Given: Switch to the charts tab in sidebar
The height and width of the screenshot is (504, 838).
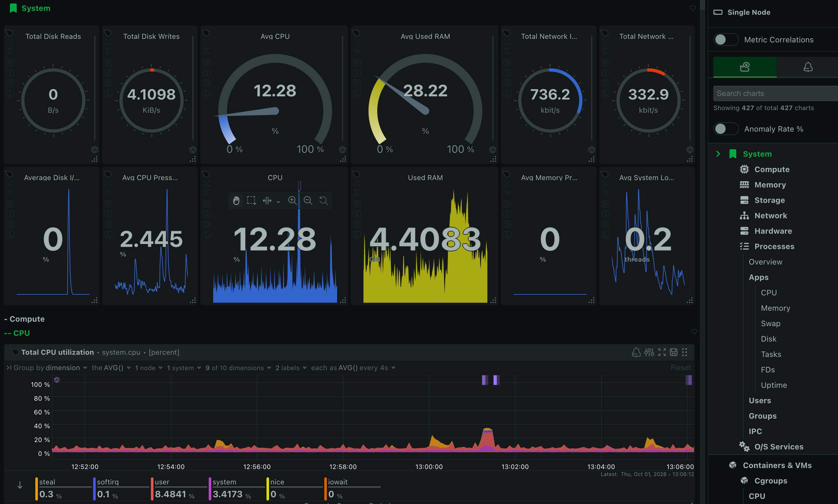Looking at the screenshot, I should 745,67.
